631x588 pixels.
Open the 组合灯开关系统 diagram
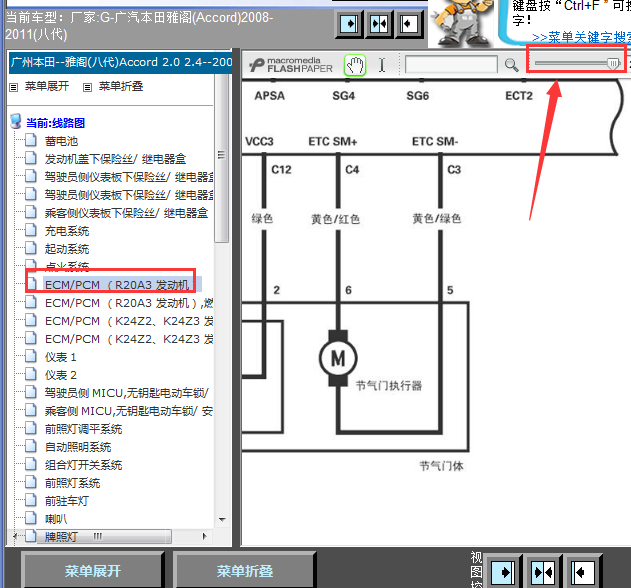coord(83,465)
